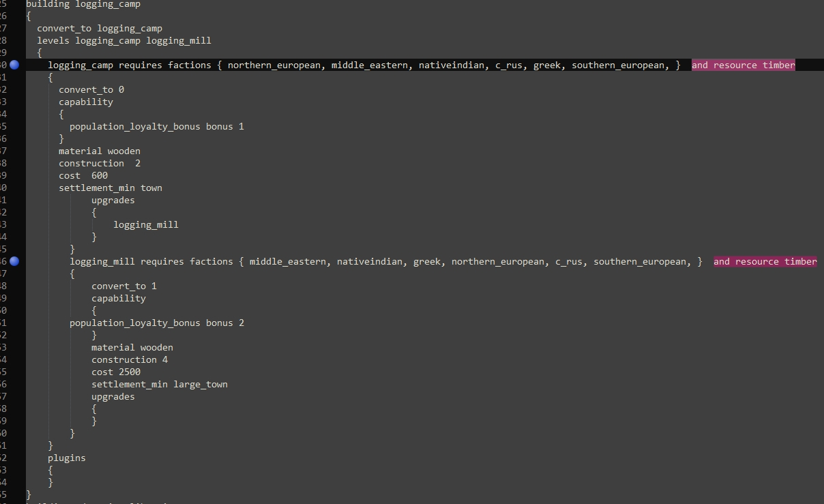Click the 'convert_to 1' line
This screenshot has width=824, height=504.
(x=124, y=286)
